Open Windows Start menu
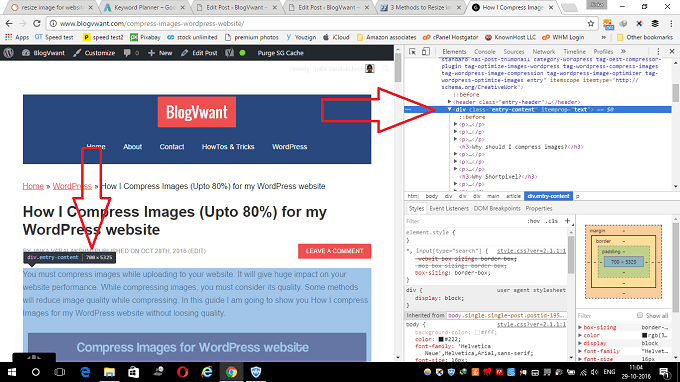The image size is (680, 382). click(x=12, y=372)
